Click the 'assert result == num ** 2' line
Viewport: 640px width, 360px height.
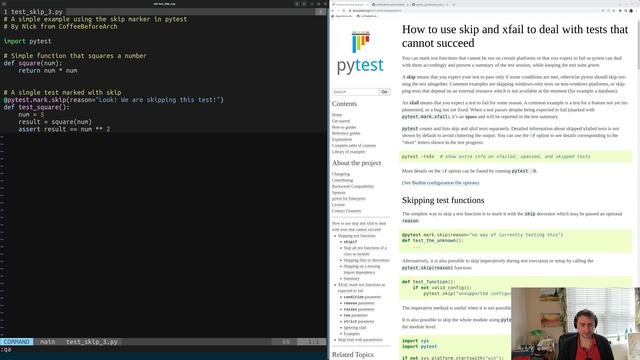(x=64, y=129)
